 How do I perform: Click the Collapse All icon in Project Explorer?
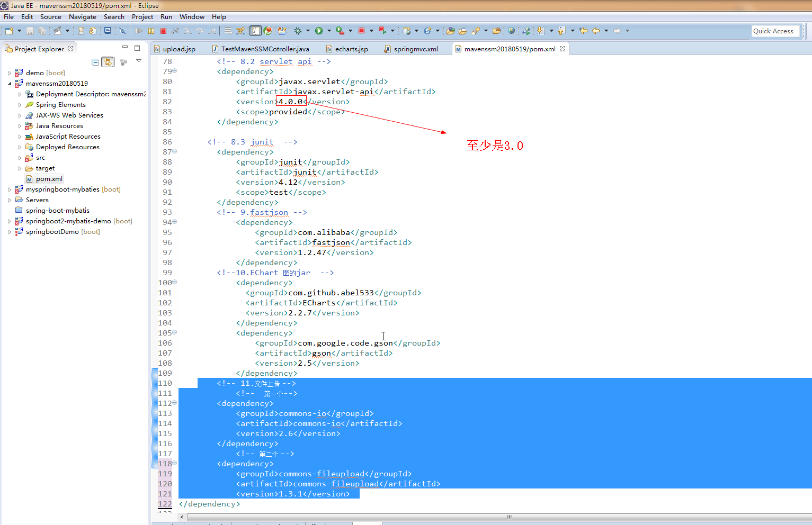(95, 62)
